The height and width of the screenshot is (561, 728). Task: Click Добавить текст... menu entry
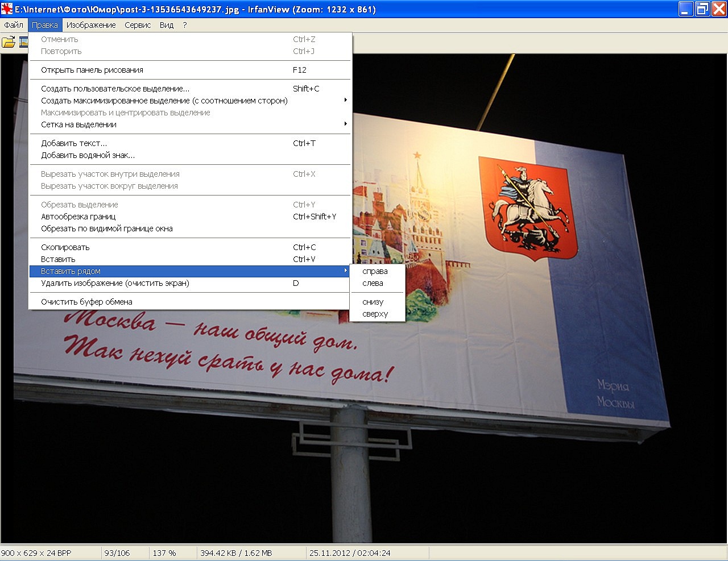point(74,143)
